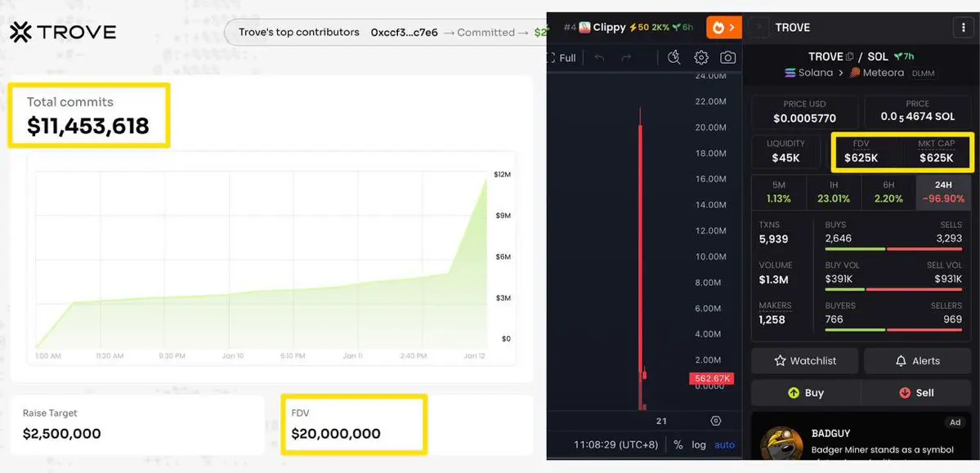
Task: Click the Buy button
Action: tap(806, 393)
